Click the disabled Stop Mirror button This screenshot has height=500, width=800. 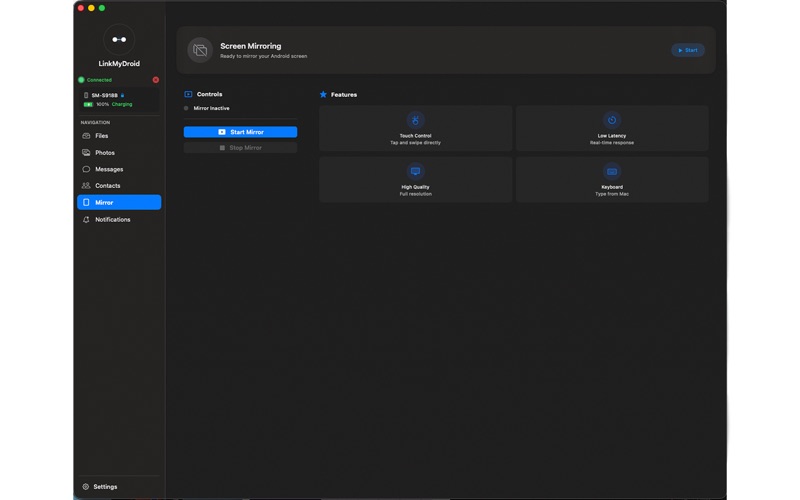(x=240, y=147)
